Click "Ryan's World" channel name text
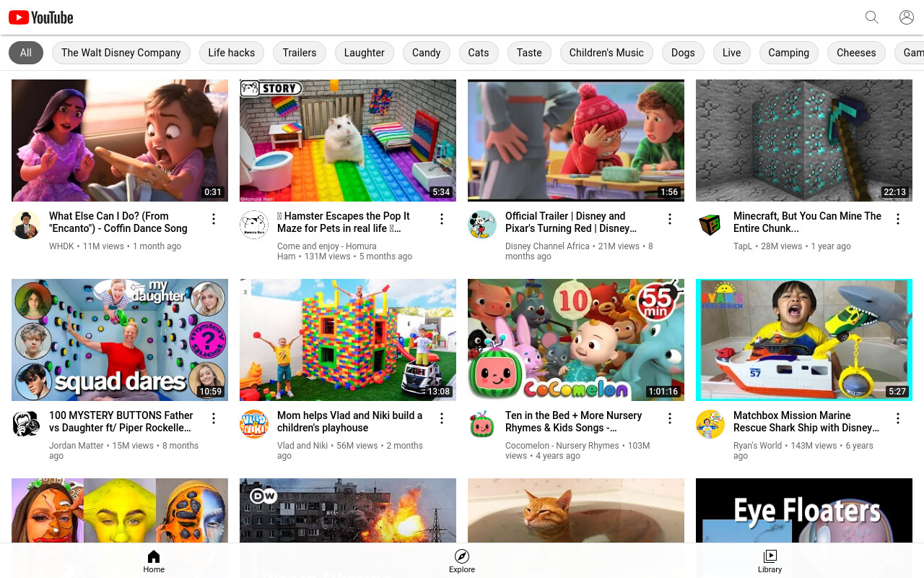 coord(757,446)
